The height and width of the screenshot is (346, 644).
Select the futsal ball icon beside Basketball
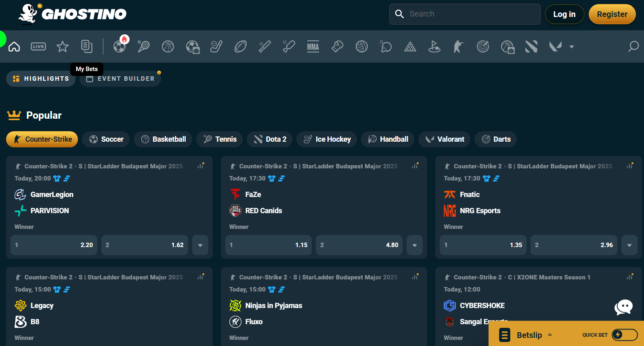193,47
